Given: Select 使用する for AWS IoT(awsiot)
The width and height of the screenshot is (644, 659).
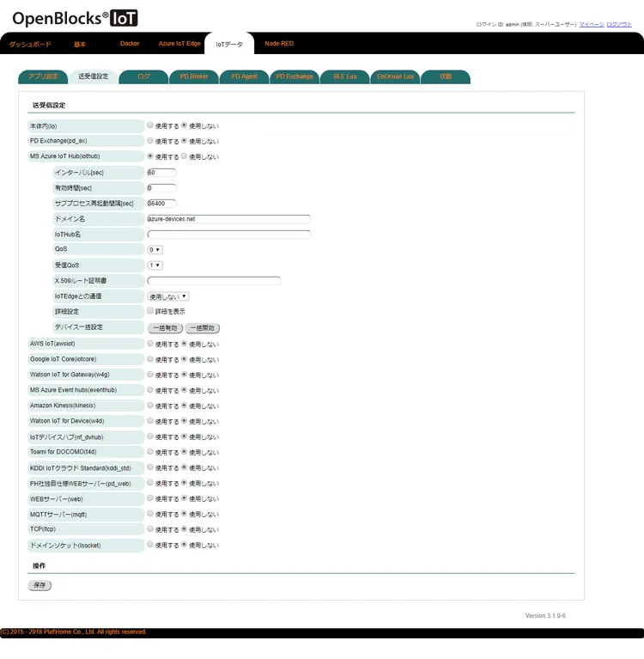Looking at the screenshot, I should coord(150,344).
